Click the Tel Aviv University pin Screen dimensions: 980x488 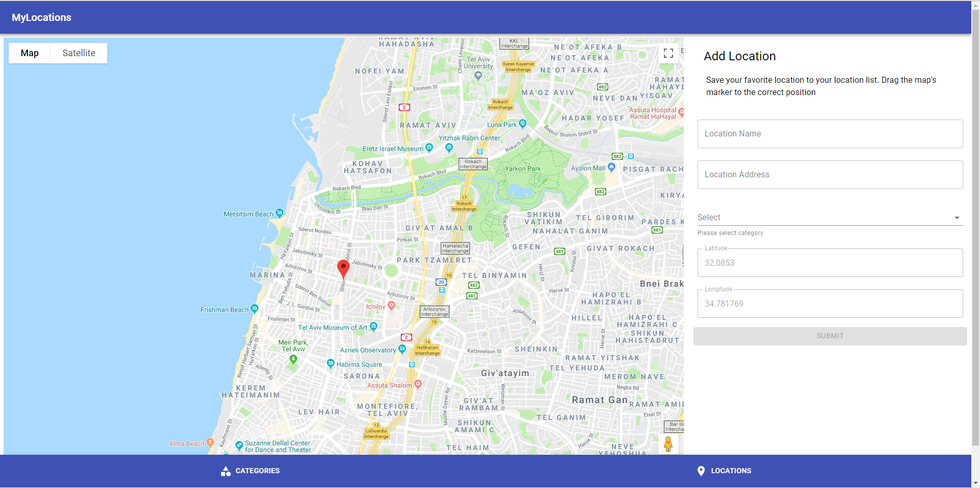[478, 76]
